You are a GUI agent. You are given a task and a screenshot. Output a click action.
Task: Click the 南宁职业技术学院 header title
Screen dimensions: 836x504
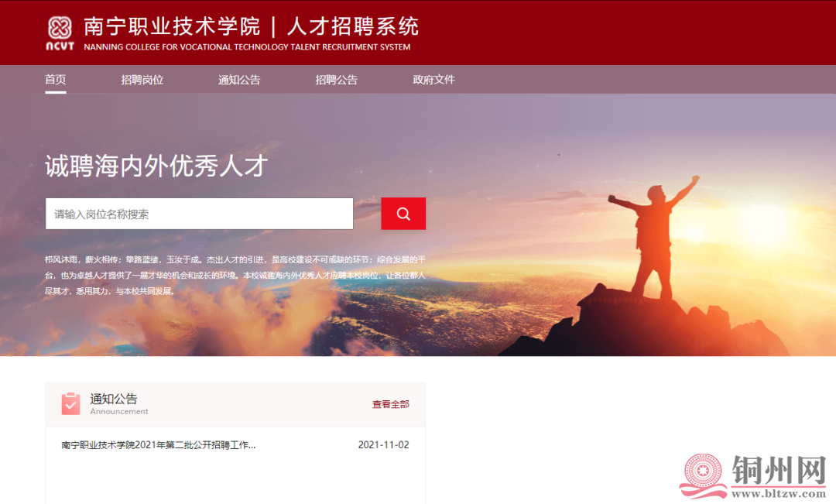tap(172, 26)
